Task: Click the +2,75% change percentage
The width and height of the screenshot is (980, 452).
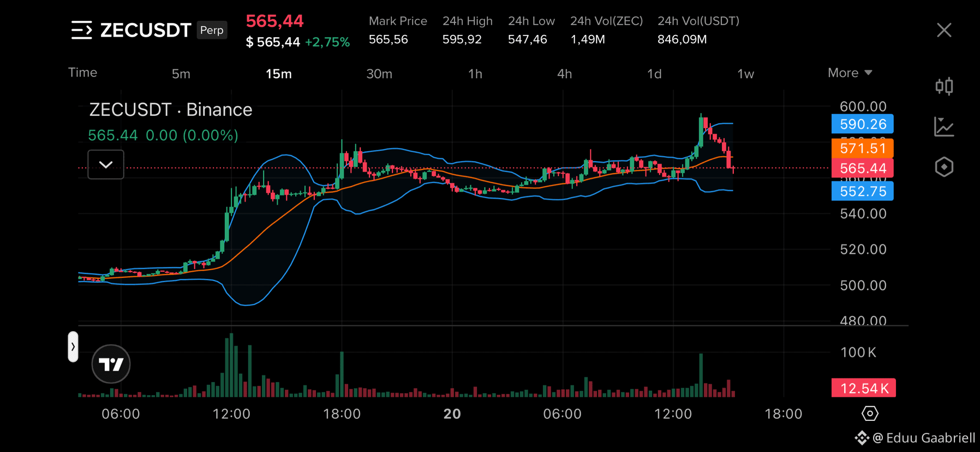Action: (x=327, y=42)
